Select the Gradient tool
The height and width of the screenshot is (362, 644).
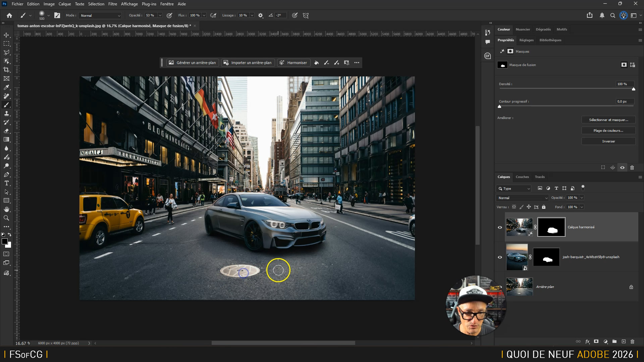pyautogui.click(x=6, y=139)
